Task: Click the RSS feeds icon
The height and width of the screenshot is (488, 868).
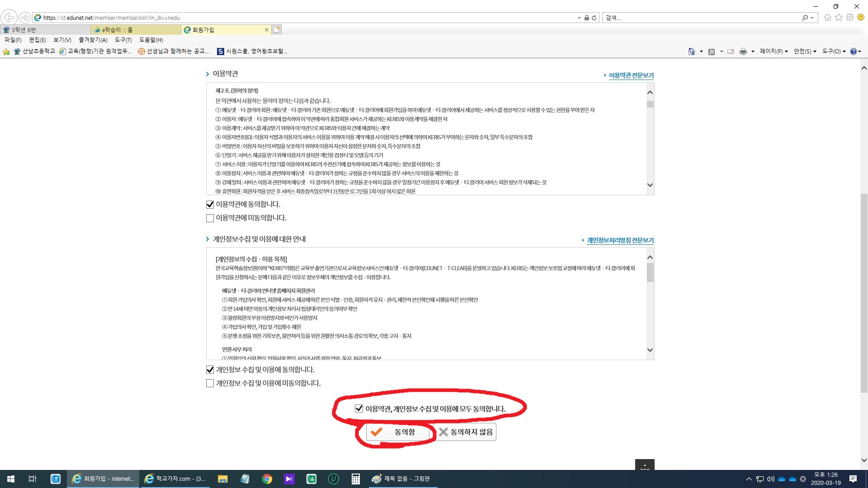Action: [x=712, y=52]
